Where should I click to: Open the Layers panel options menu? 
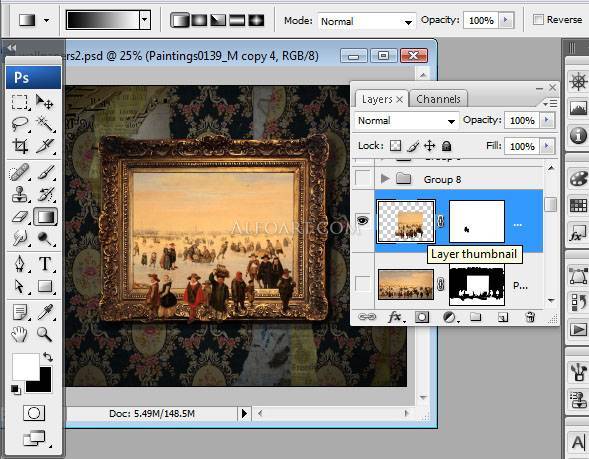click(x=550, y=103)
